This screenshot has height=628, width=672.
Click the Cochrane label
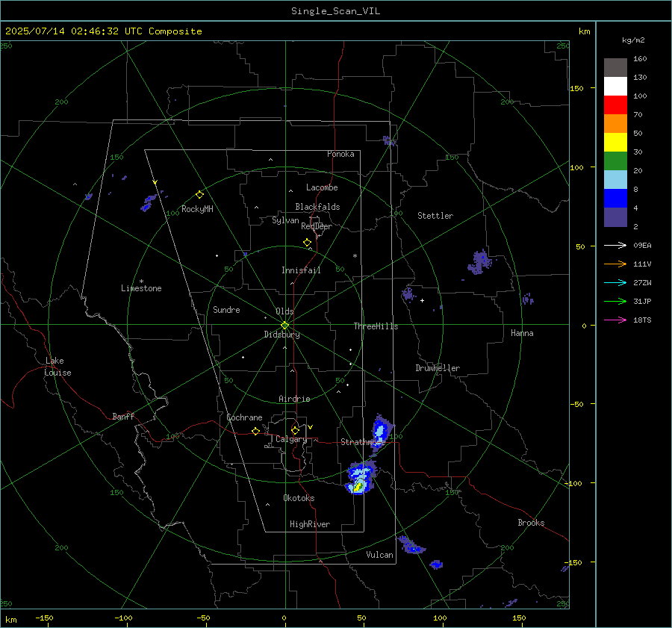[x=244, y=417]
